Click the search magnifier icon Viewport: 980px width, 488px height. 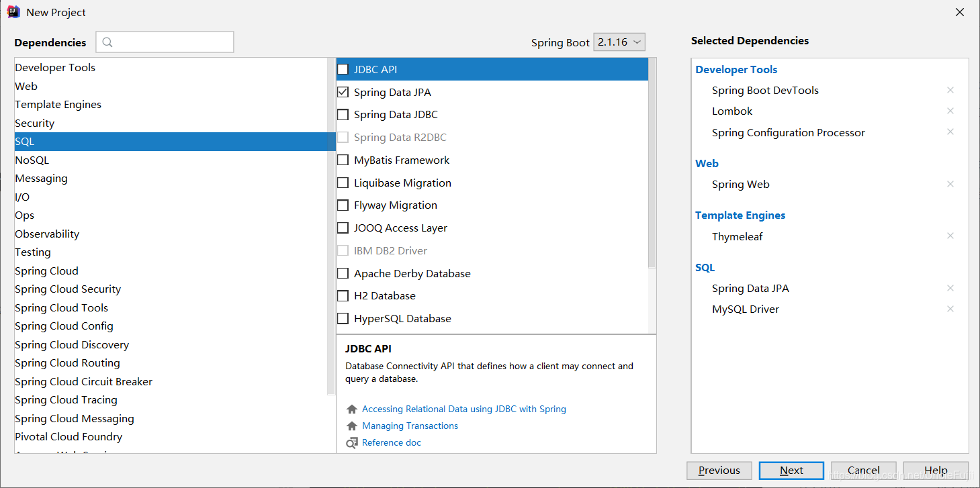point(107,42)
